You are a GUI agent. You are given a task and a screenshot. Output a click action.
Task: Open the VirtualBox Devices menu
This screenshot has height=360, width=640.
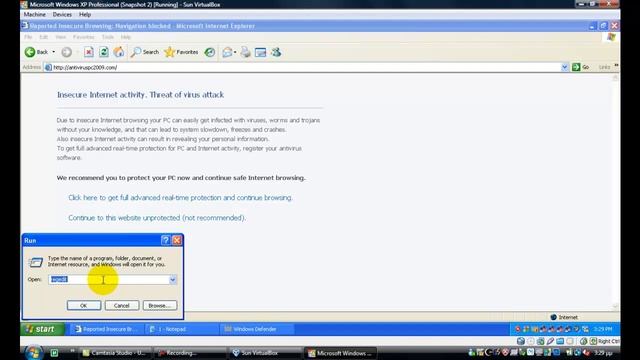coord(62,14)
